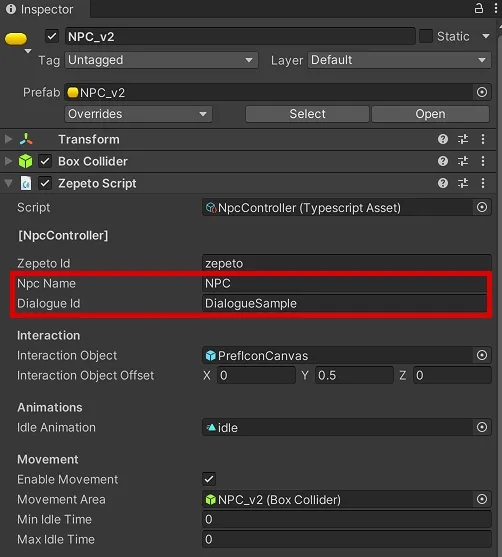This screenshot has width=502, height=557.
Task: Open the prefab Overrides dropdown
Action: point(138,114)
